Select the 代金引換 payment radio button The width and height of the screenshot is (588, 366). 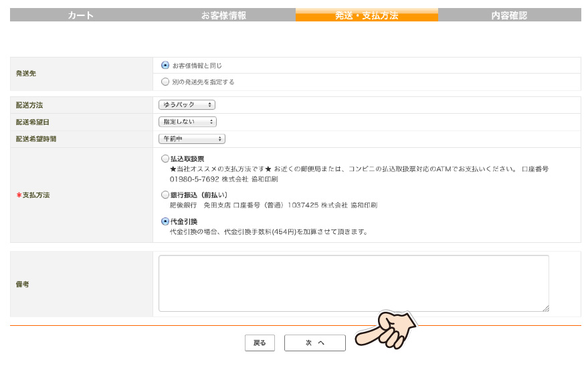[165, 221]
